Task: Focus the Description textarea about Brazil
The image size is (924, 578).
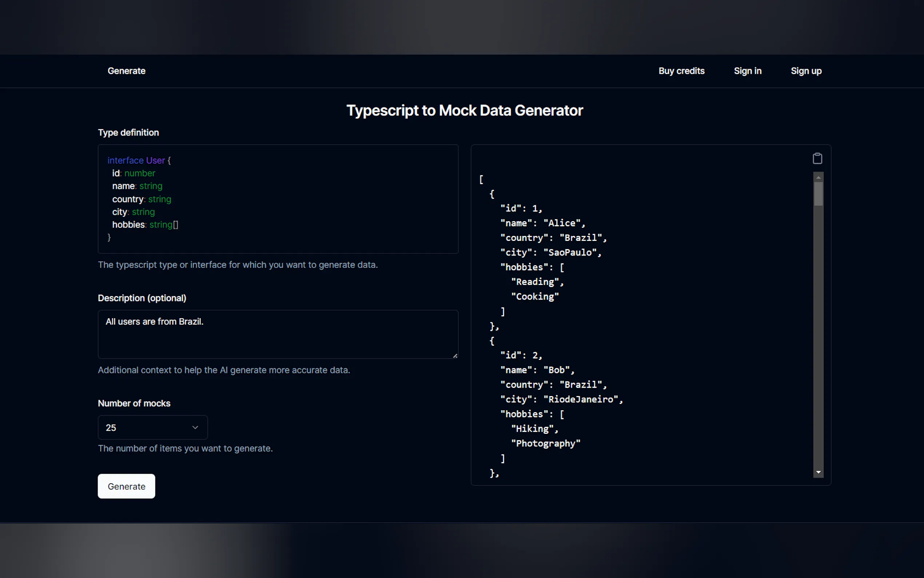Action: pyautogui.click(x=278, y=334)
